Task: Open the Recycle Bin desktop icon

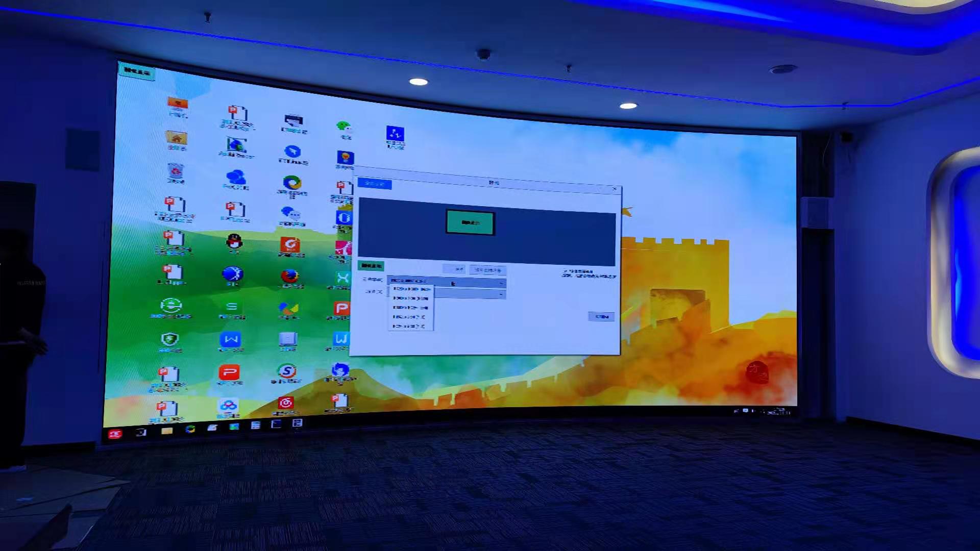Action: coord(175,171)
